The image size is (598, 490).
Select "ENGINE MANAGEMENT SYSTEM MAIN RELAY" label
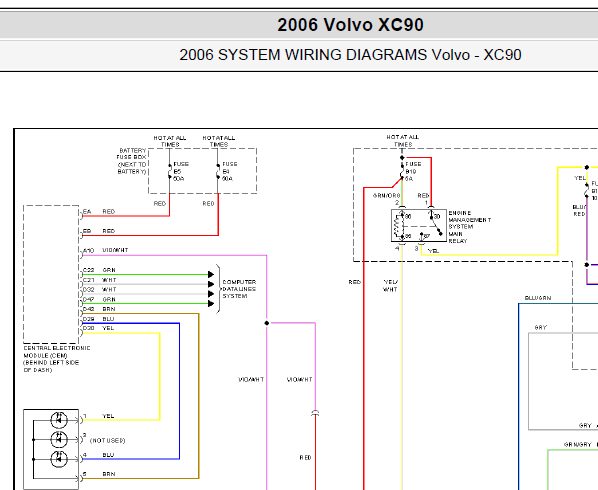[469, 227]
